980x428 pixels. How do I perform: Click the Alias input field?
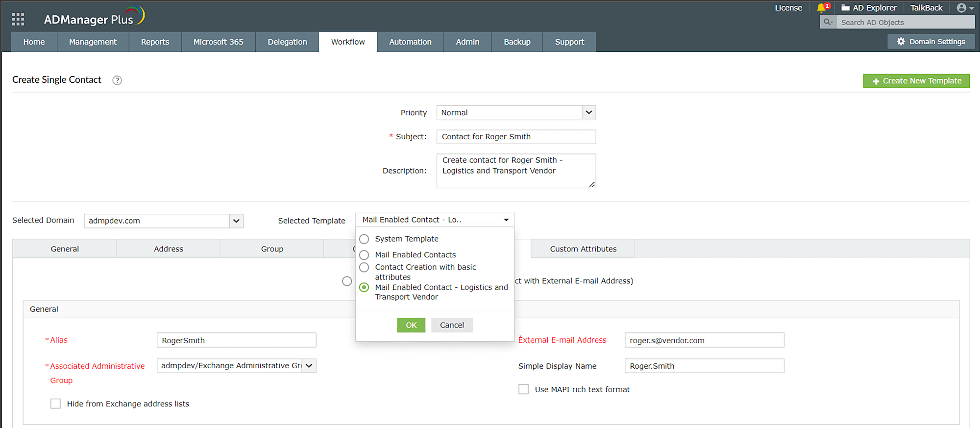tap(237, 340)
